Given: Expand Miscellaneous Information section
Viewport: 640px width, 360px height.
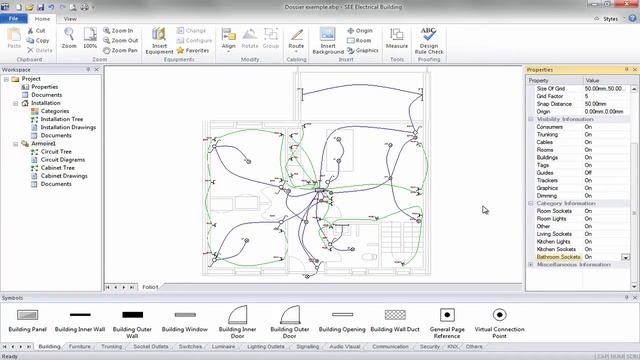Looking at the screenshot, I should click(531, 264).
